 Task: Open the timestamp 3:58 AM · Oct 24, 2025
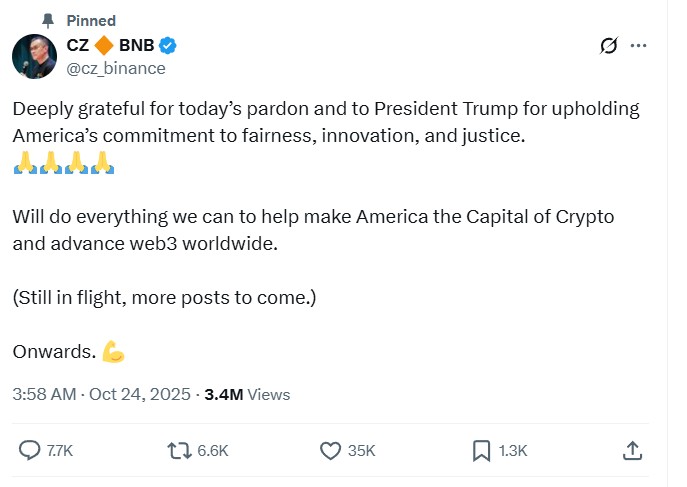(x=100, y=394)
